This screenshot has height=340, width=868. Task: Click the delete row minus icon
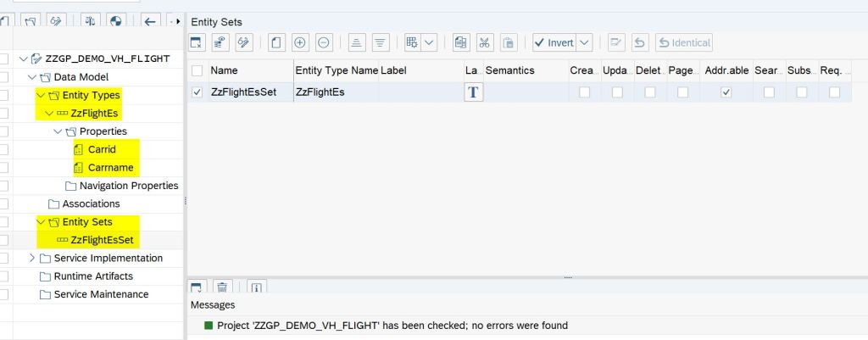tap(324, 42)
